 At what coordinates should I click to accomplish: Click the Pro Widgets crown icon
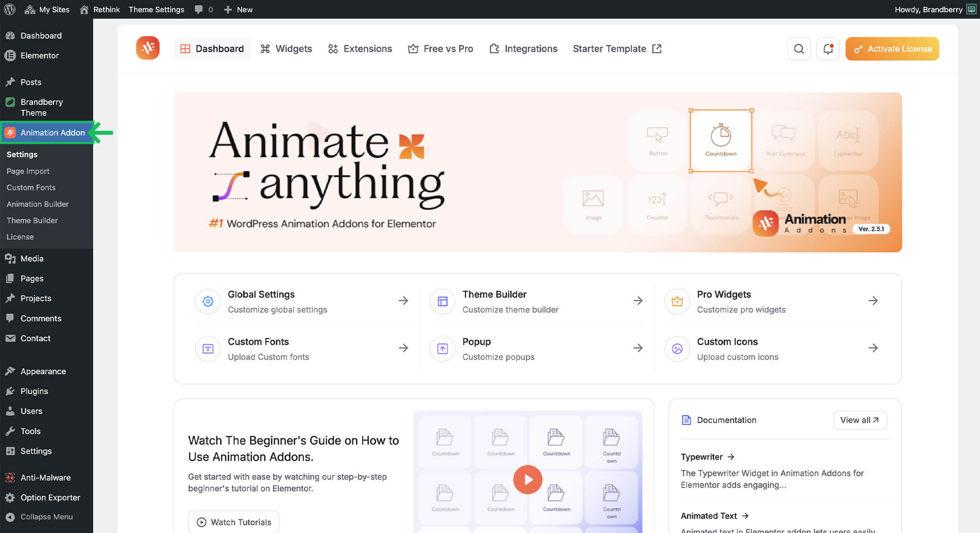pyautogui.click(x=677, y=301)
